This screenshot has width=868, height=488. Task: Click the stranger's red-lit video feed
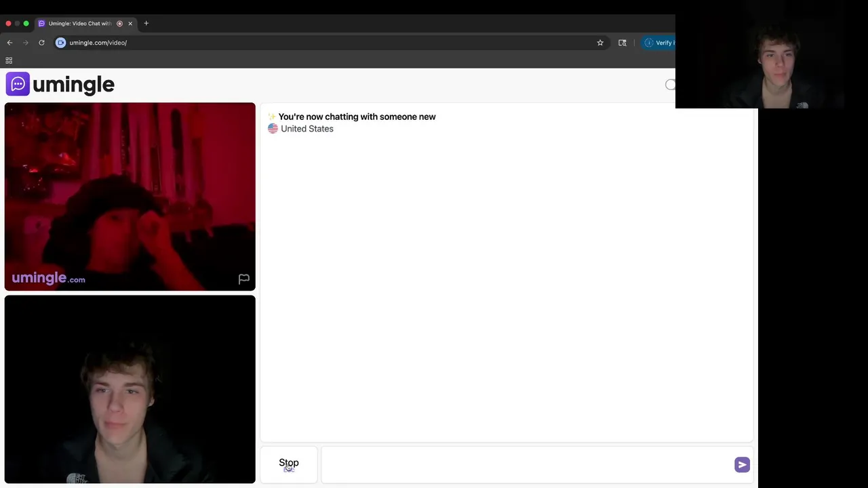(130, 197)
